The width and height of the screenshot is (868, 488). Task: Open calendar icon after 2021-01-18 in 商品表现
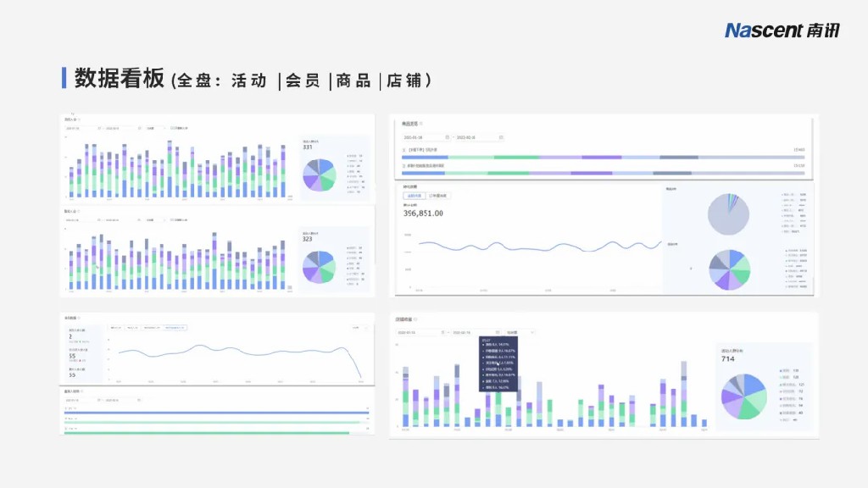(x=448, y=137)
